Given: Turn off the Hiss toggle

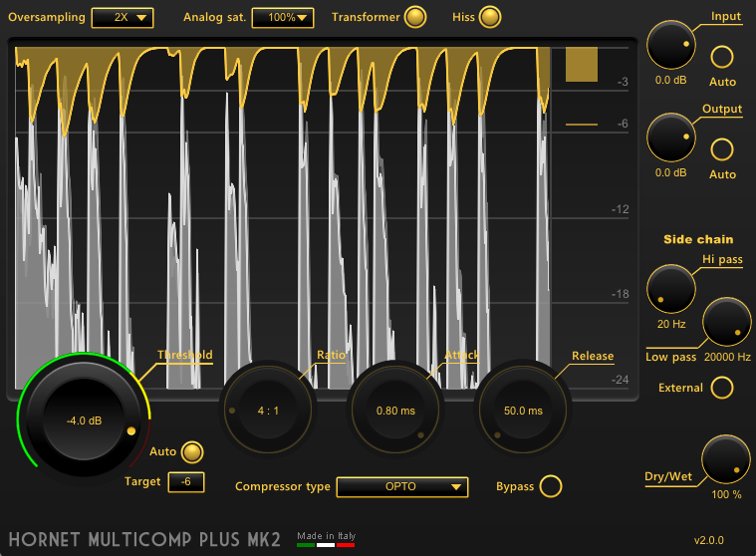Looking at the screenshot, I should click(490, 17).
